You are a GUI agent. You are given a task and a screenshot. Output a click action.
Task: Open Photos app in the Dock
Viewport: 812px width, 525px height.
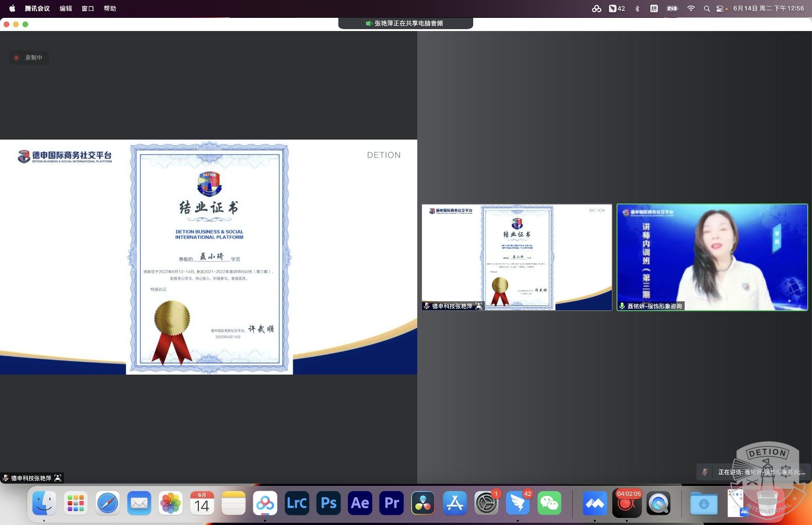coord(171,503)
